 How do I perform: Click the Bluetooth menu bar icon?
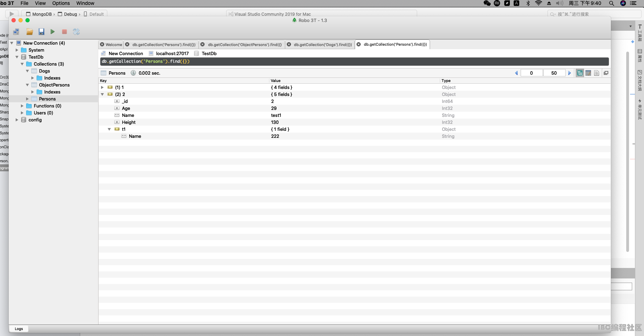point(528,3)
